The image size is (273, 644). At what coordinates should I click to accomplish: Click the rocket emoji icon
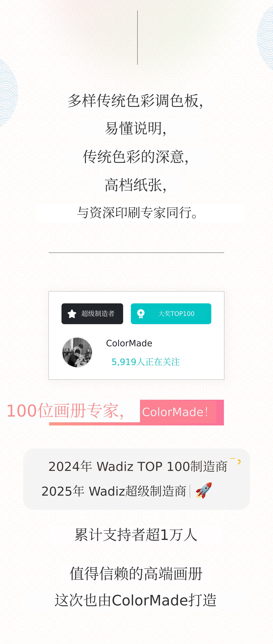[204, 491]
